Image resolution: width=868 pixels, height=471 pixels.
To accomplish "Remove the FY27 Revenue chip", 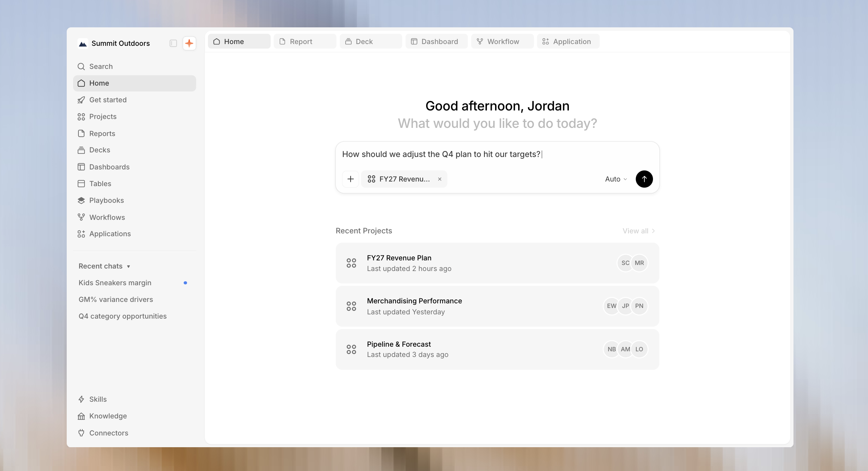I will (440, 179).
